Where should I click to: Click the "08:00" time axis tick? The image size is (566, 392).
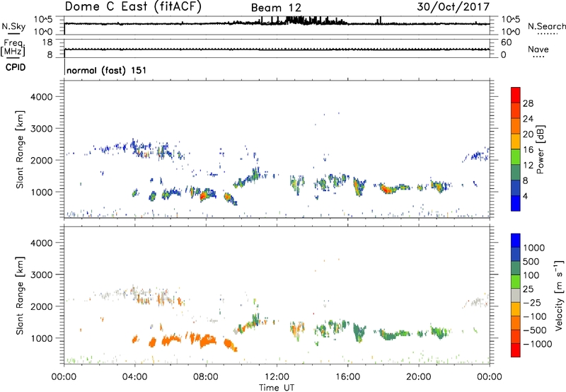(206, 377)
